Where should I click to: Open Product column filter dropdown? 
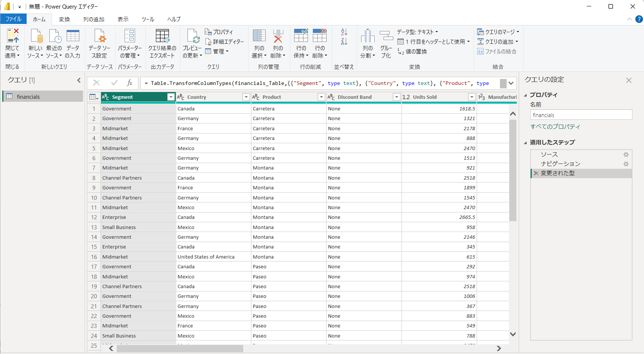(321, 97)
